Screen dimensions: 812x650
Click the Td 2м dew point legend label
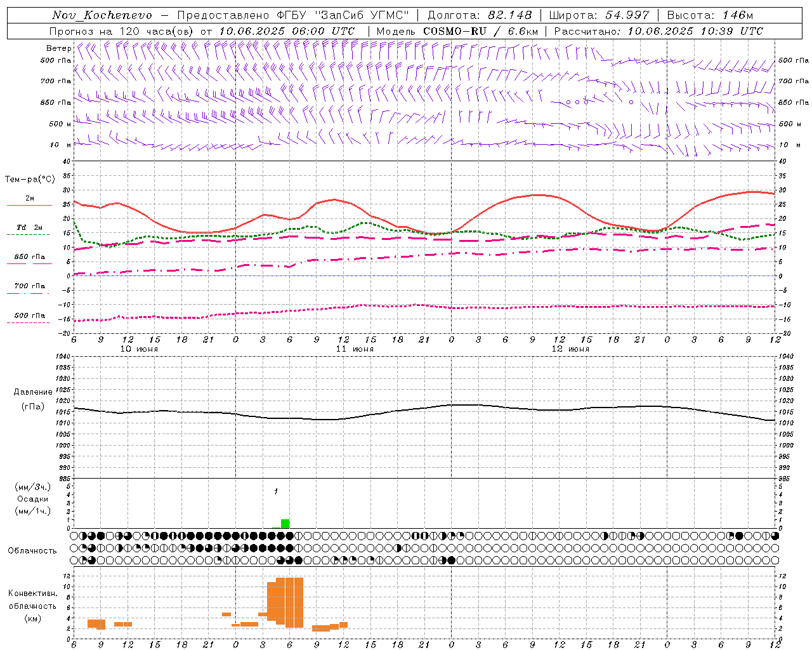30,227
